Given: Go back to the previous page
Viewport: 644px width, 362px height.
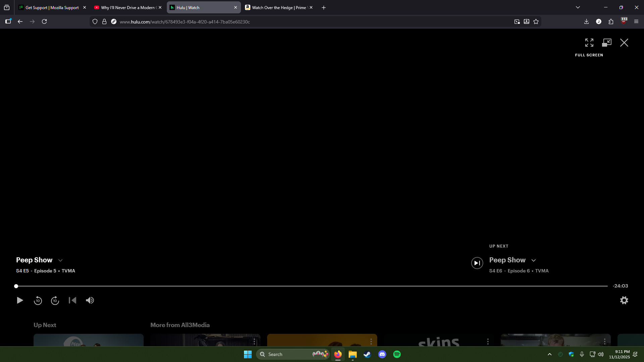Looking at the screenshot, I should (20, 21).
